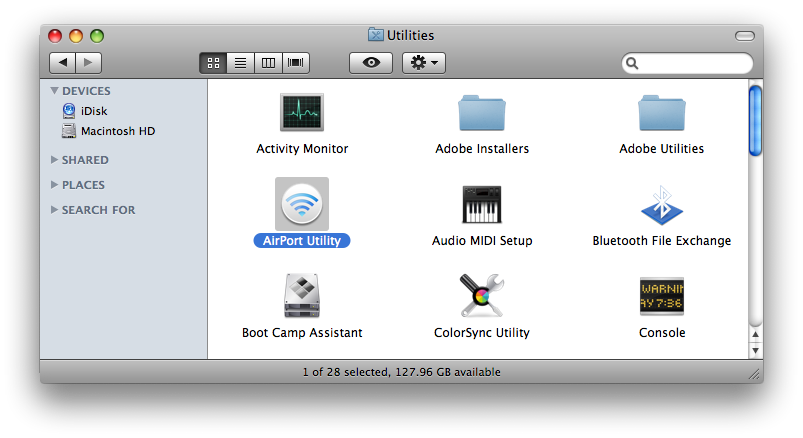Click the DEVICES heading text
This screenshot has height=438, width=803.
coord(86,91)
